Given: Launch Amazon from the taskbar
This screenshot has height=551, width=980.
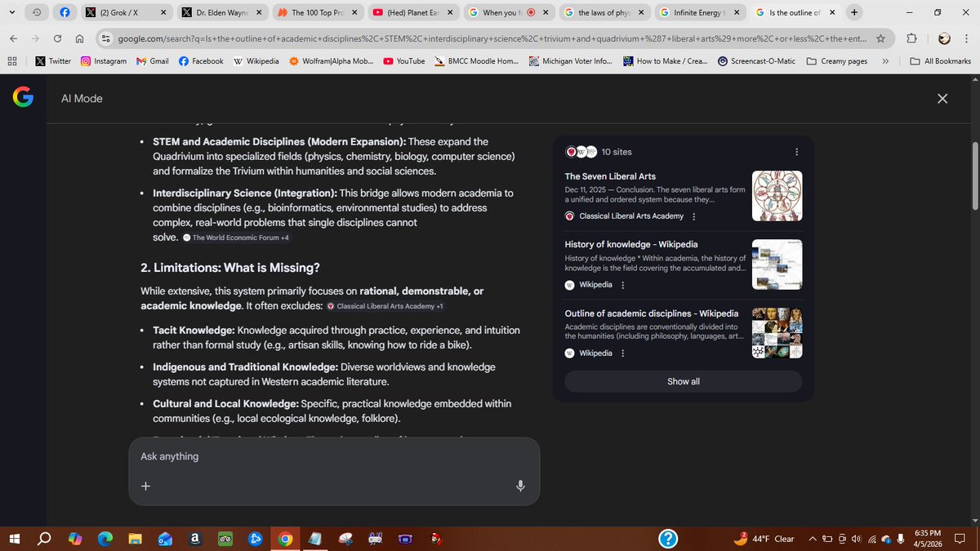Looking at the screenshot, I should [194, 539].
